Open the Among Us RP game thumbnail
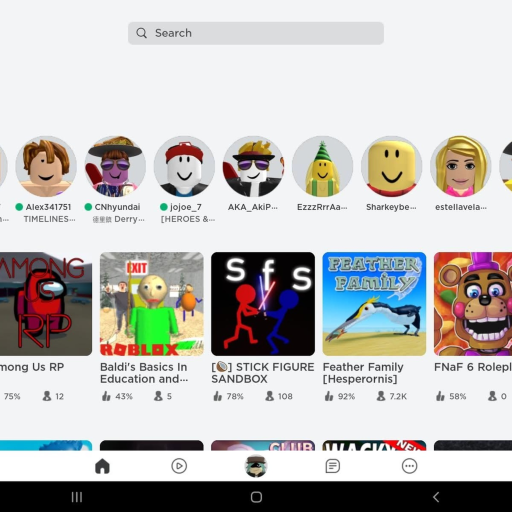The image size is (512, 512). coord(46,304)
